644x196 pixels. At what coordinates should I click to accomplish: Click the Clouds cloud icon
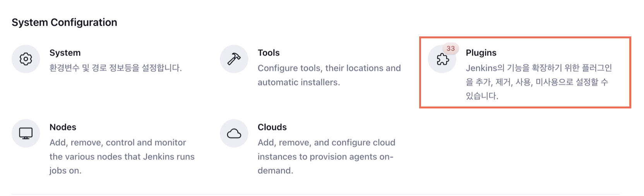234,133
